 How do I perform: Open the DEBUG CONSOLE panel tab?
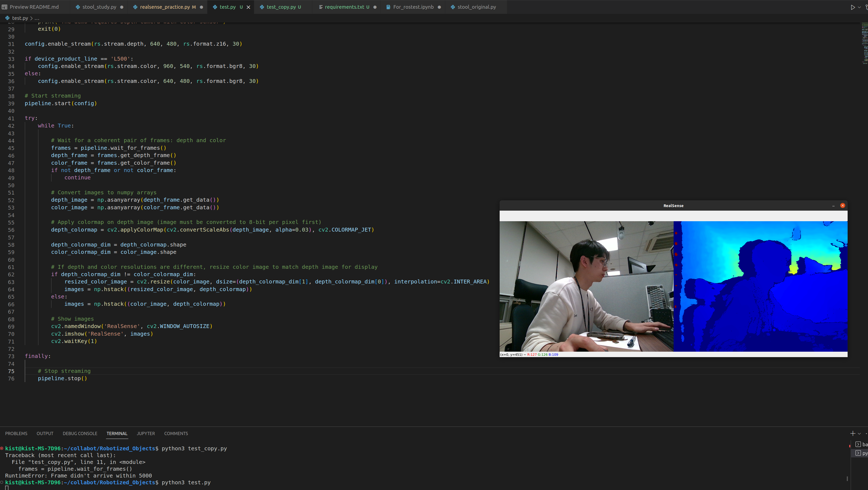click(x=80, y=433)
